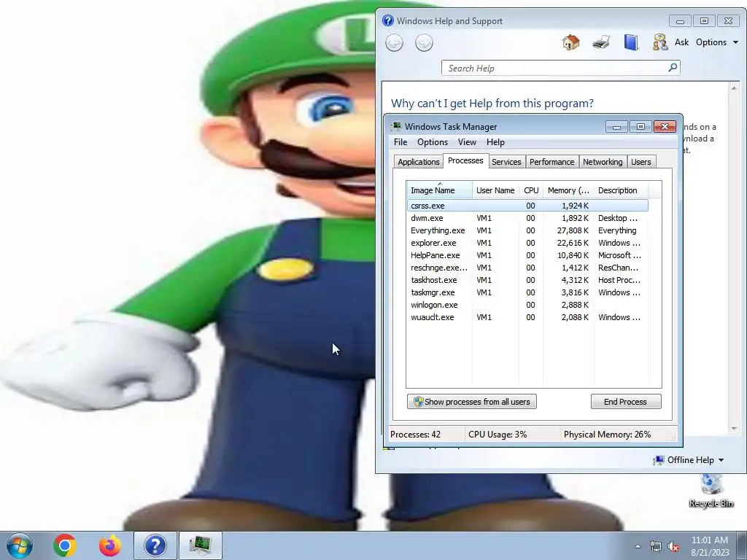
Task: Select the Processes tab
Action: (x=465, y=161)
